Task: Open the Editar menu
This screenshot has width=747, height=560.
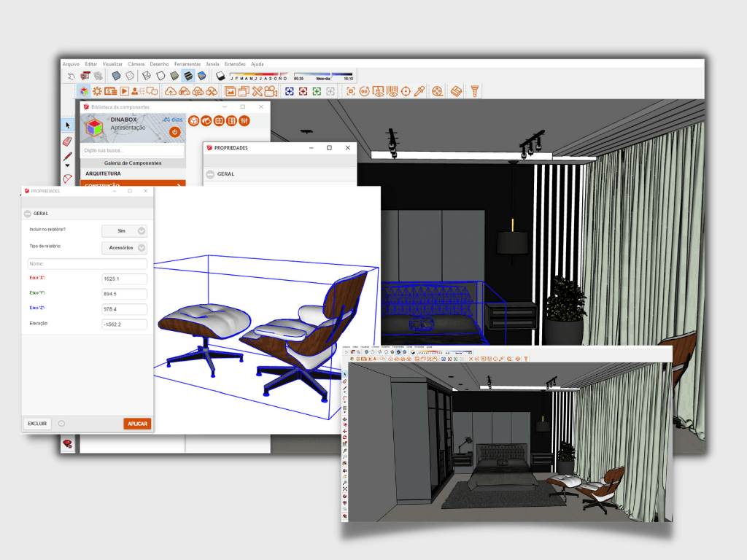Action: pos(91,64)
